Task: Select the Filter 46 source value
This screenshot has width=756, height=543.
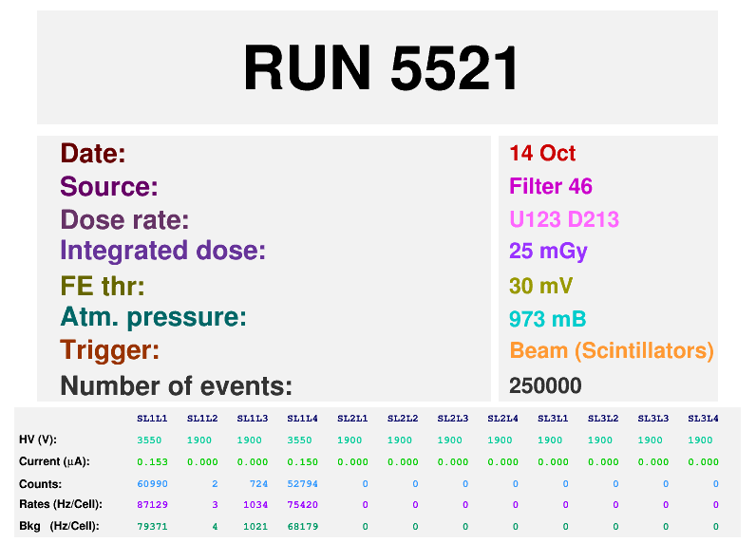Action: point(551,187)
